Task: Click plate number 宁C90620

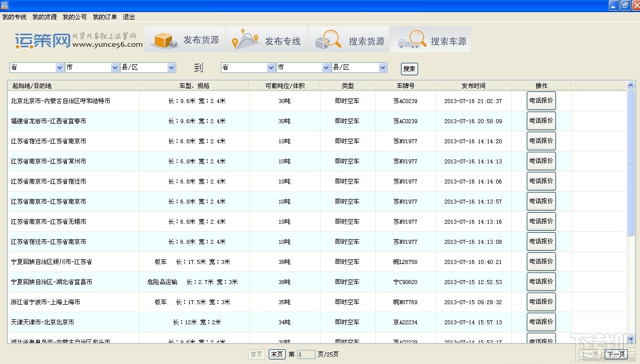Action: tap(406, 282)
